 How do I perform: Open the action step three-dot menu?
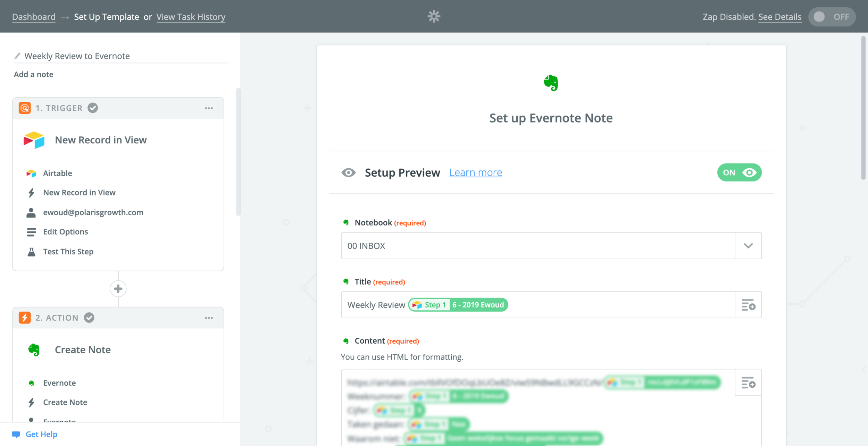[209, 318]
